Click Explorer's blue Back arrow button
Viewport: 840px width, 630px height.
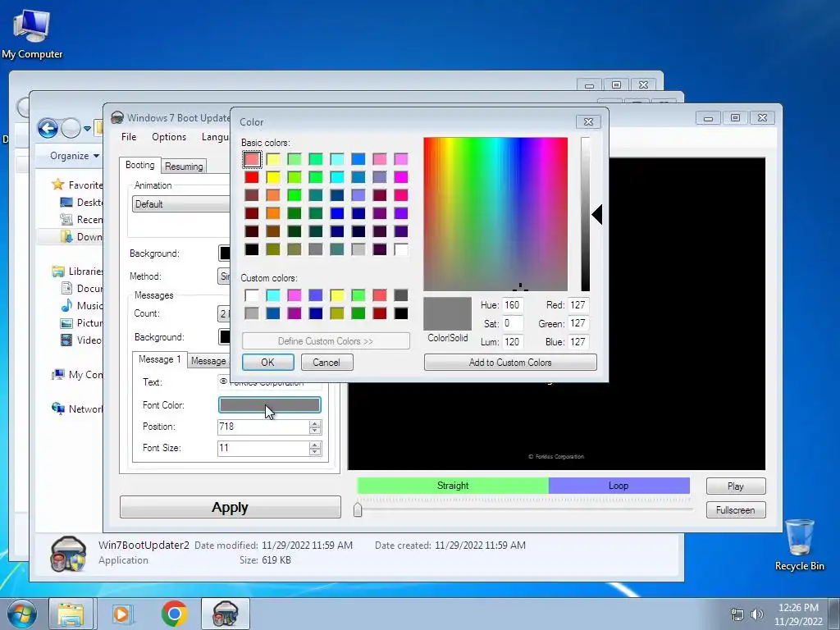point(48,129)
